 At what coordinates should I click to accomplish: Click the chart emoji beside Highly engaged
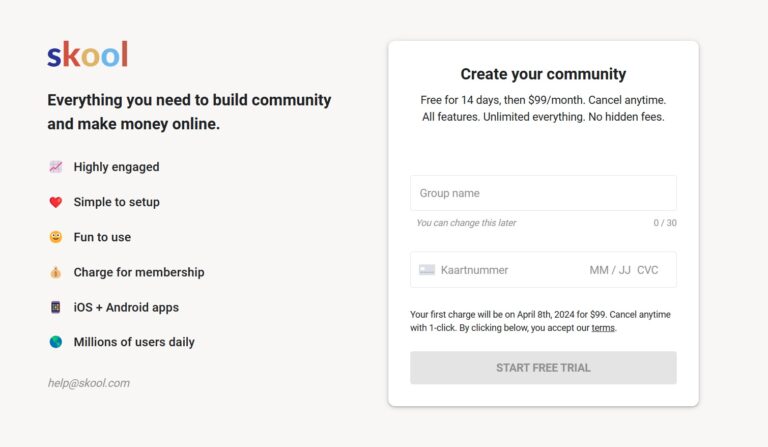click(56, 167)
